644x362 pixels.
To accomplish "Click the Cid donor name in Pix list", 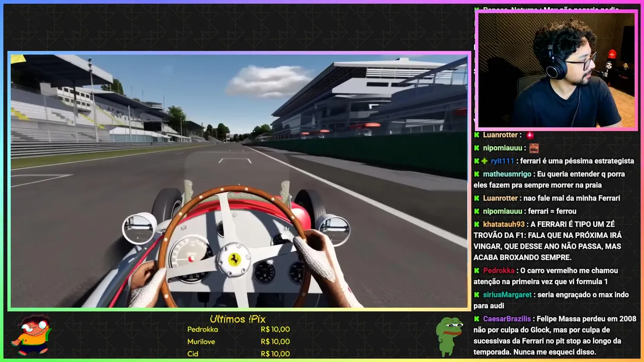I will (193, 353).
